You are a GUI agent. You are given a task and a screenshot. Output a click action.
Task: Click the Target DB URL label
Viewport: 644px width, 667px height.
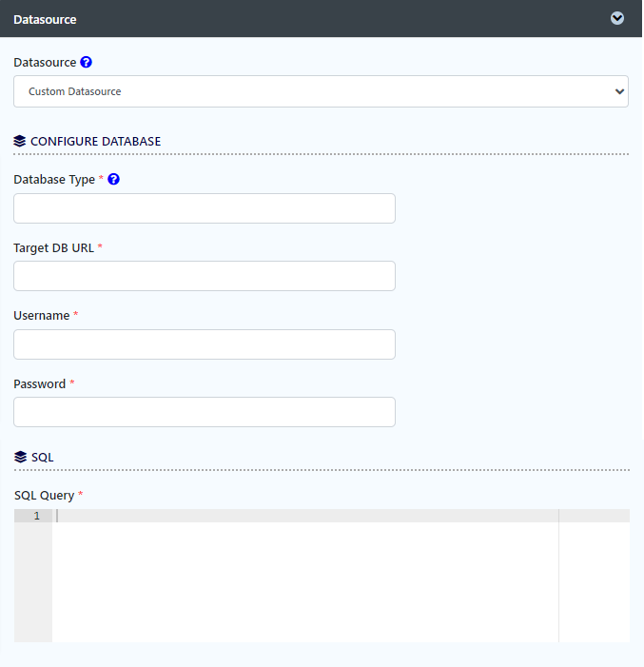click(53, 247)
